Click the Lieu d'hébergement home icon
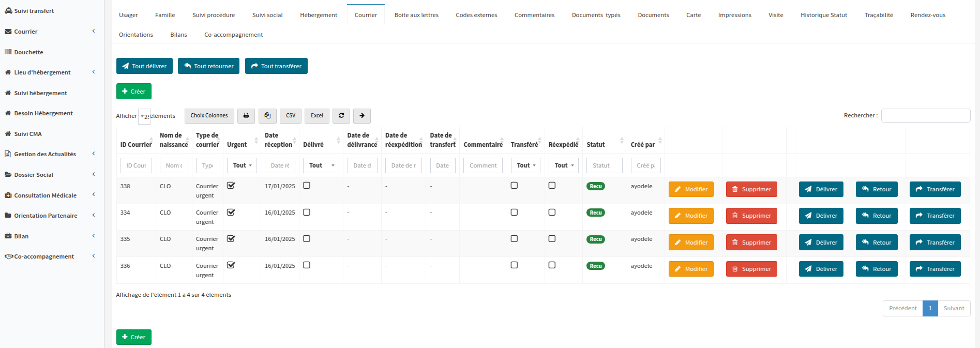 (8, 72)
